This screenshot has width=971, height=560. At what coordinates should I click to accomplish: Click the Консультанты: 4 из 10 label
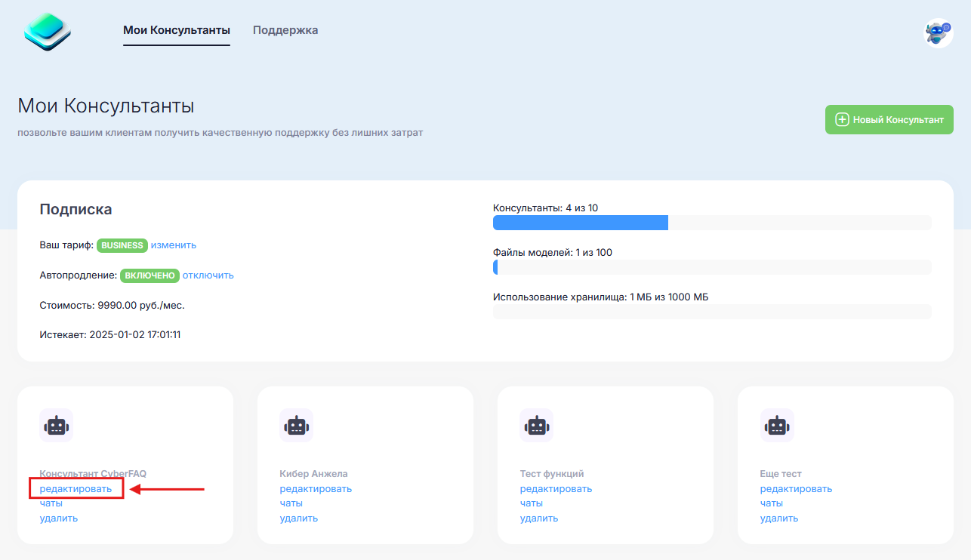545,208
